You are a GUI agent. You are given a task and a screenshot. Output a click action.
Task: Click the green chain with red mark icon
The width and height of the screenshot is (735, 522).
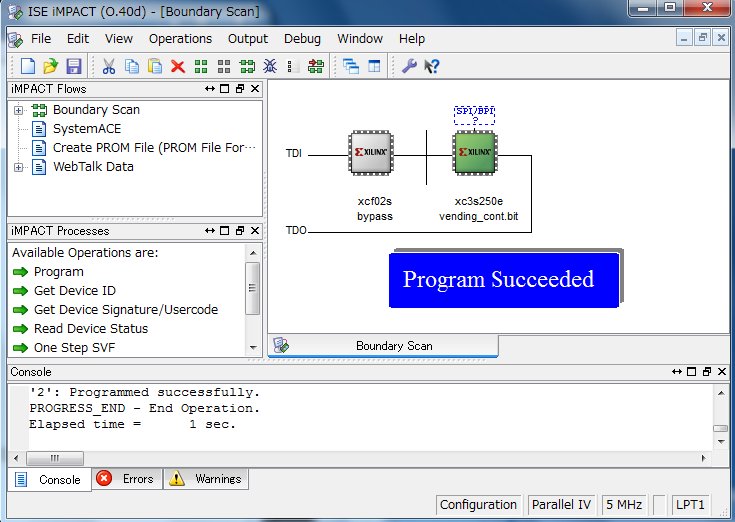pyautogui.click(x=315, y=66)
